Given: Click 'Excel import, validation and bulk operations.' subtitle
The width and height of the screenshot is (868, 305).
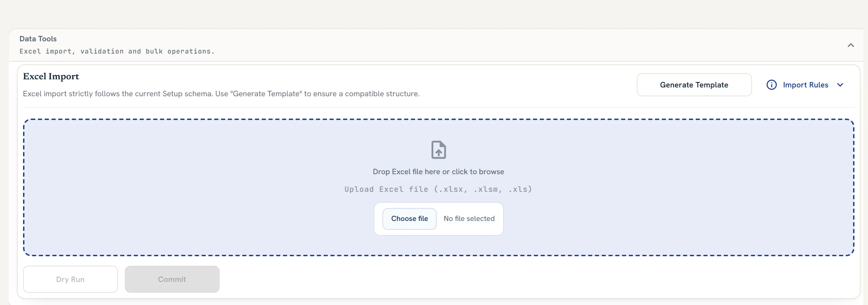Looking at the screenshot, I should tap(117, 51).
